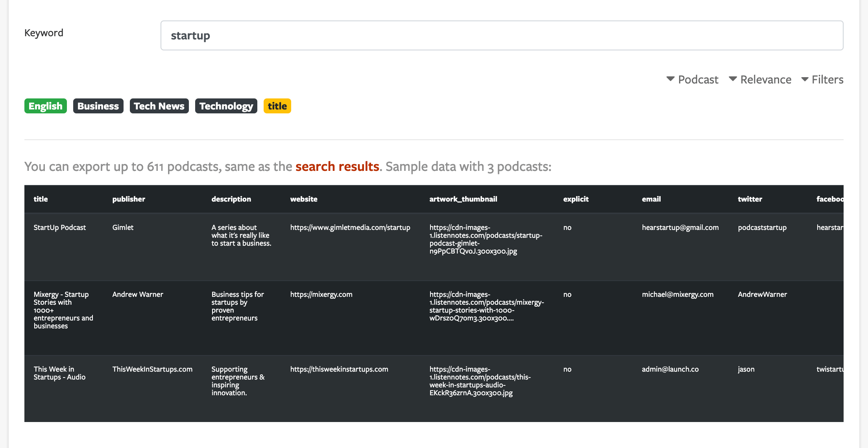Select the Andrew Warner publisher cell
The width and height of the screenshot is (868, 448).
pos(138,294)
